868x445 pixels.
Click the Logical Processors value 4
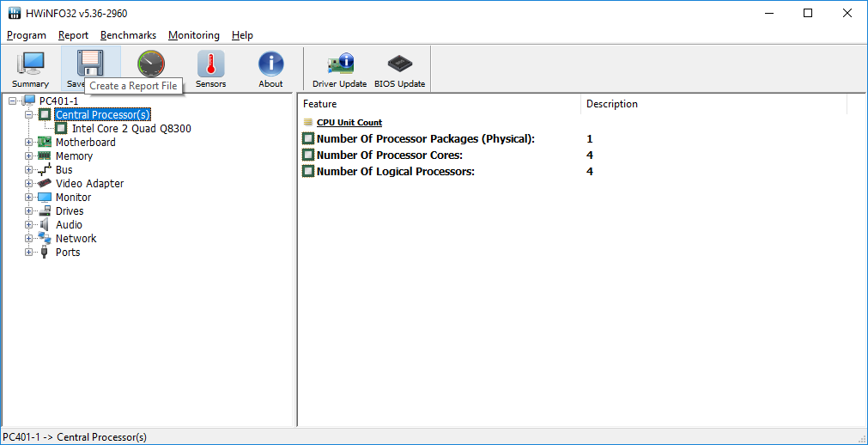click(x=590, y=171)
